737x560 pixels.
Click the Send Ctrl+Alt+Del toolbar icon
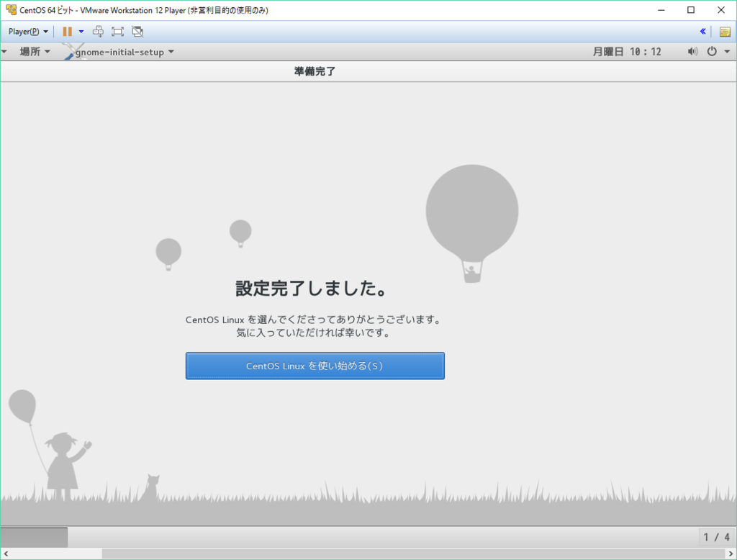(x=97, y=31)
